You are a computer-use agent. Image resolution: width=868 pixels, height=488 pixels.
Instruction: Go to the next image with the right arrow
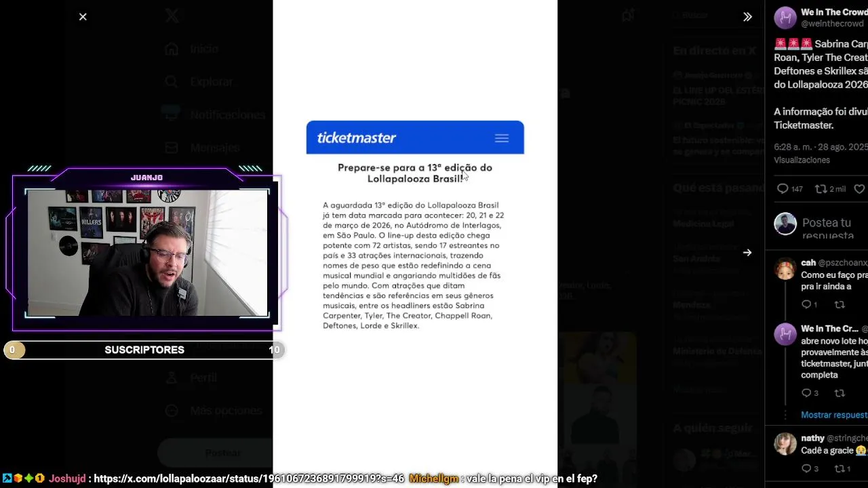tap(747, 253)
